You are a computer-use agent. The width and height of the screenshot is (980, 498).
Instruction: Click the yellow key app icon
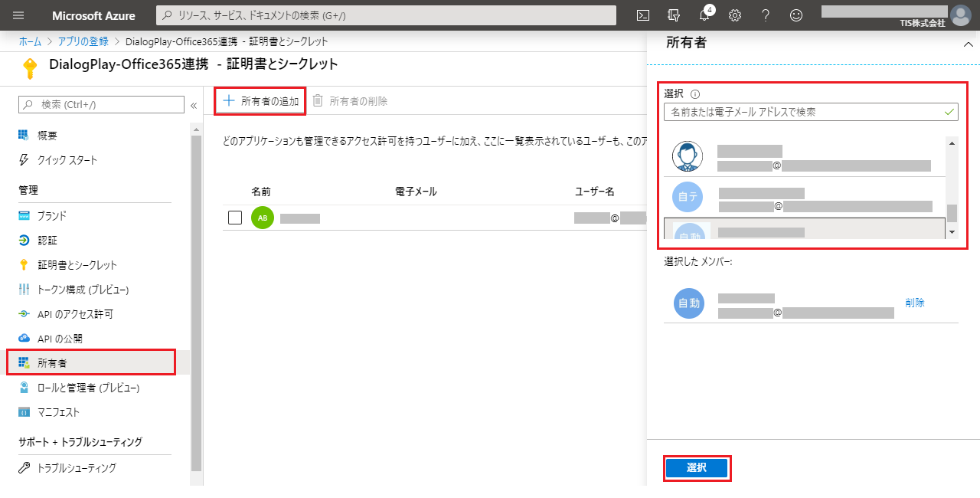[29, 69]
